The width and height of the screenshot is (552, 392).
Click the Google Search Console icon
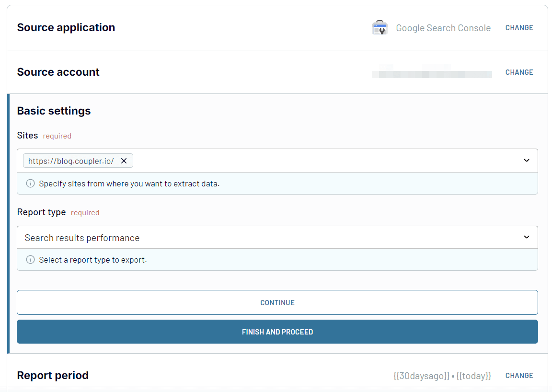tap(379, 28)
